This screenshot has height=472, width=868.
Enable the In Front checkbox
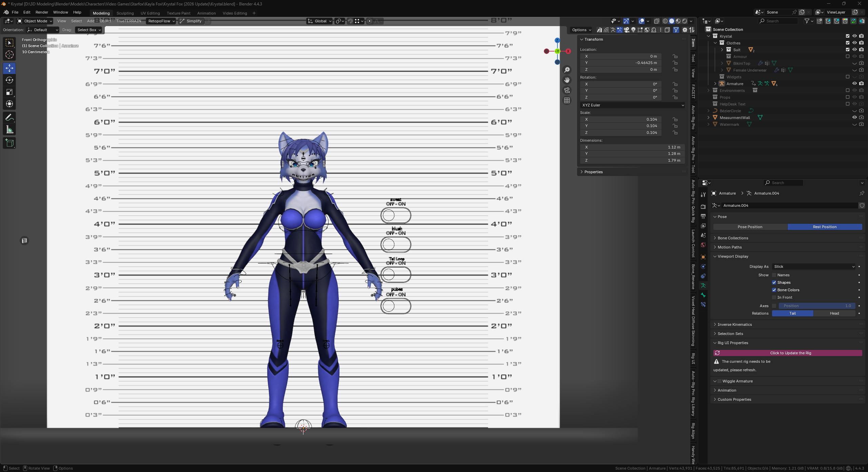pos(774,297)
